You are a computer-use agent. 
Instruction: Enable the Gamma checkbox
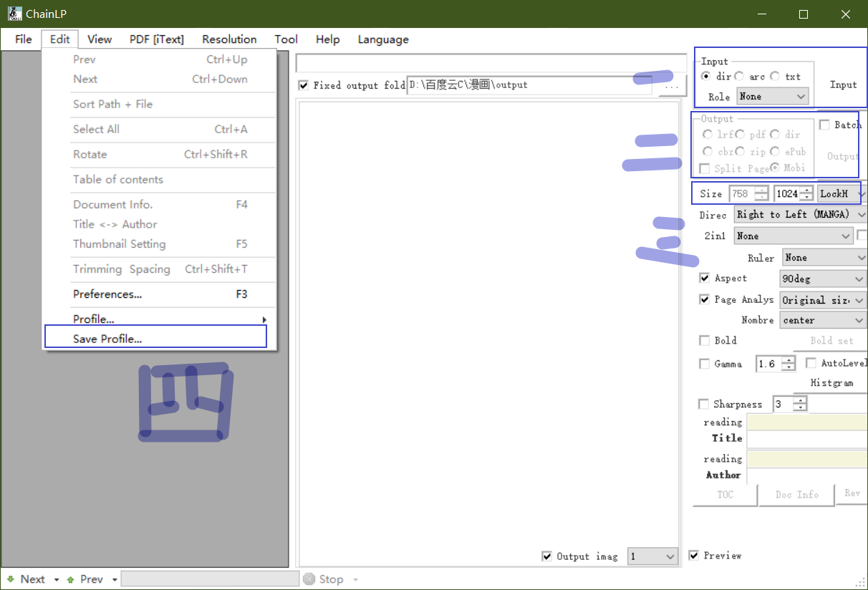pyautogui.click(x=705, y=364)
